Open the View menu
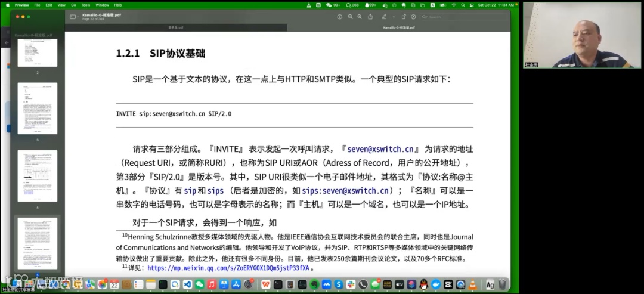The height and width of the screenshot is (294, 644). click(61, 5)
